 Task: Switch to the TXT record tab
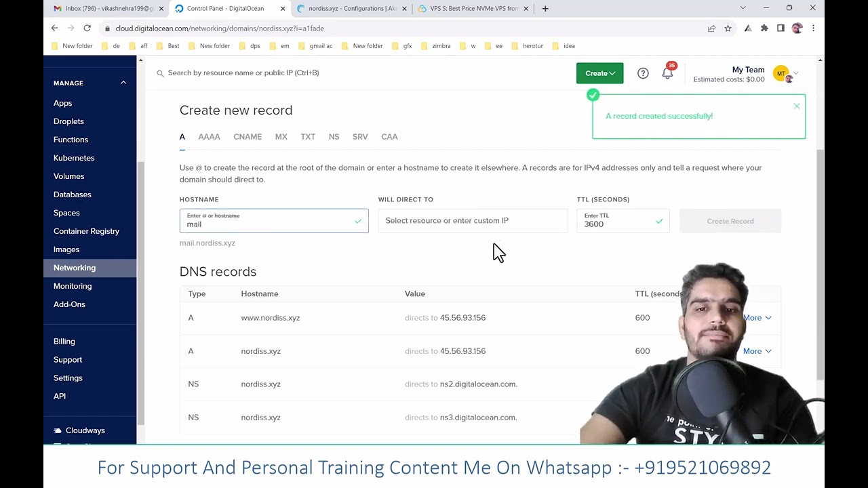[x=308, y=137]
